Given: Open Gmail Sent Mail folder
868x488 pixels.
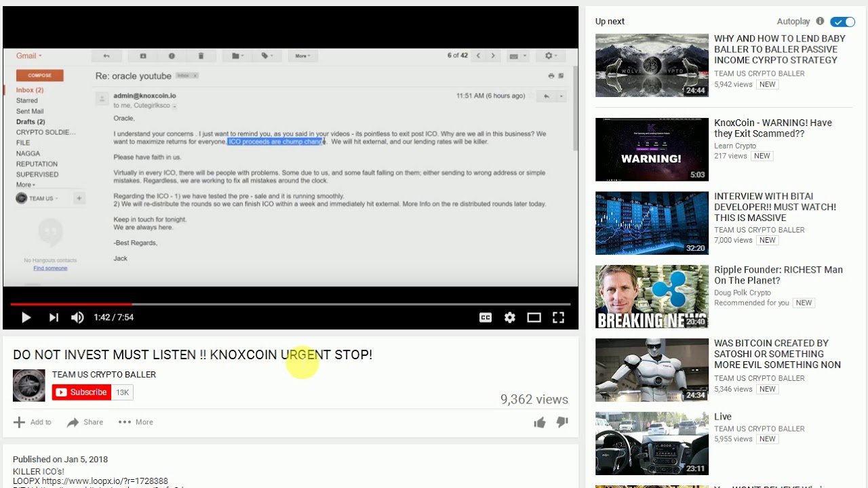Looking at the screenshot, I should [30, 111].
